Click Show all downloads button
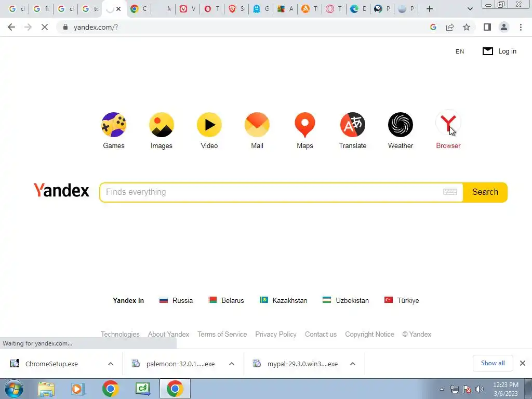 pos(493,363)
